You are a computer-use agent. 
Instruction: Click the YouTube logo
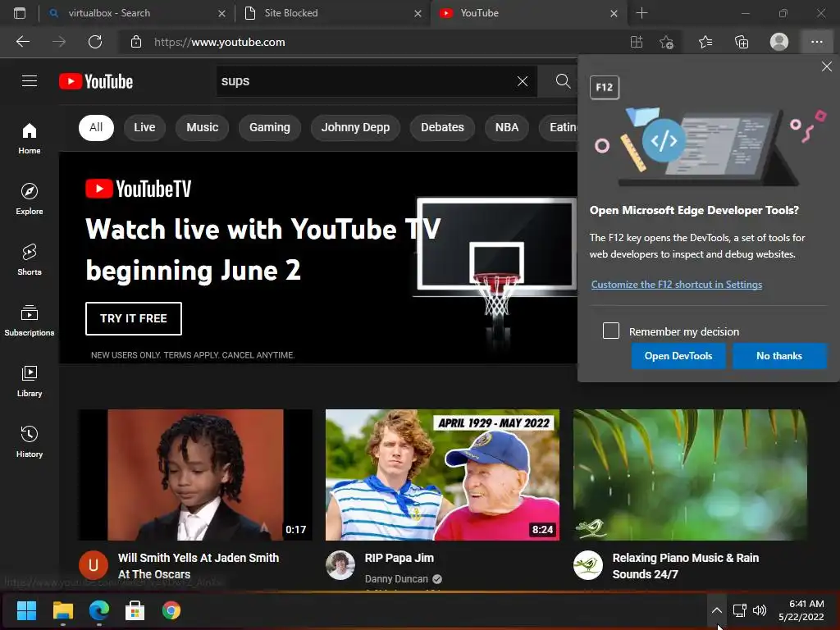pos(96,81)
